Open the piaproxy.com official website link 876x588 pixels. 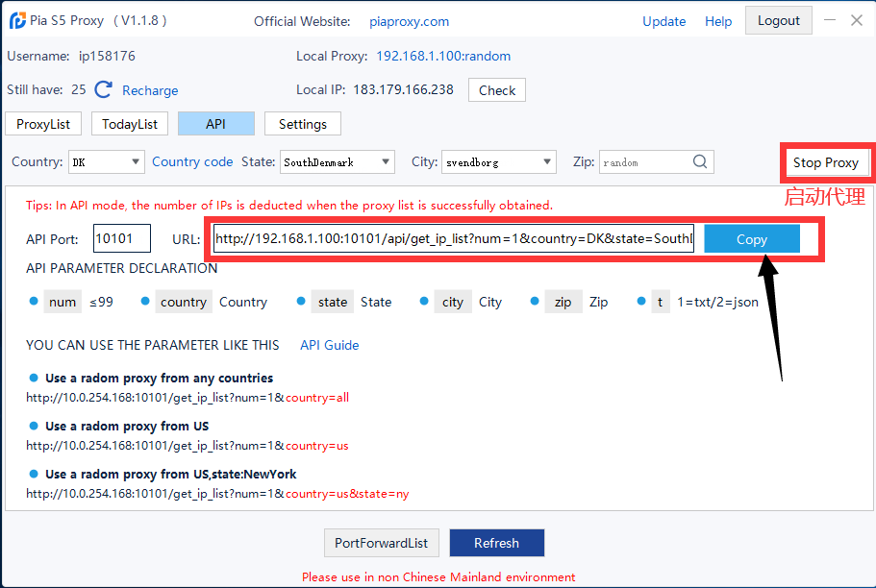pyautogui.click(x=409, y=21)
